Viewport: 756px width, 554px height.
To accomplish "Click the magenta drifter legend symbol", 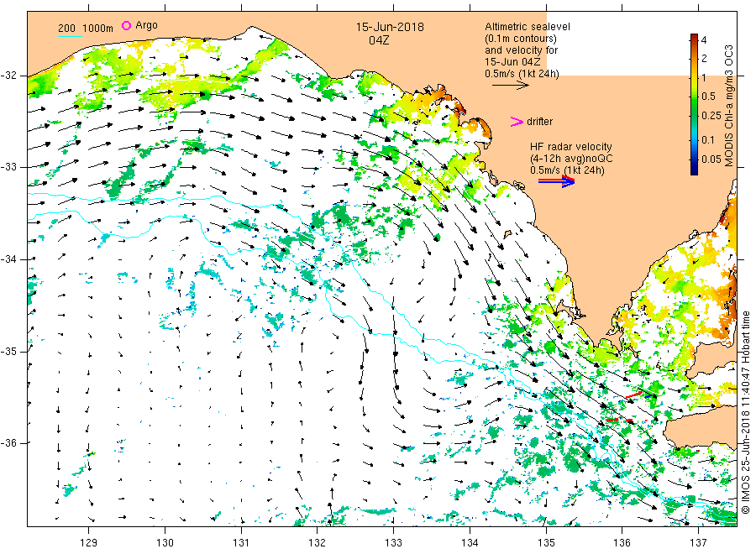I will 517,122.
